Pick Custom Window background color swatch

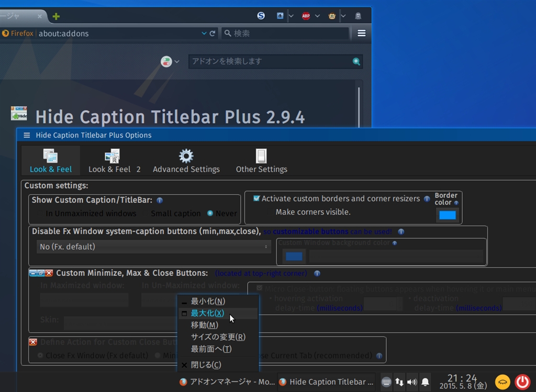[x=294, y=256]
